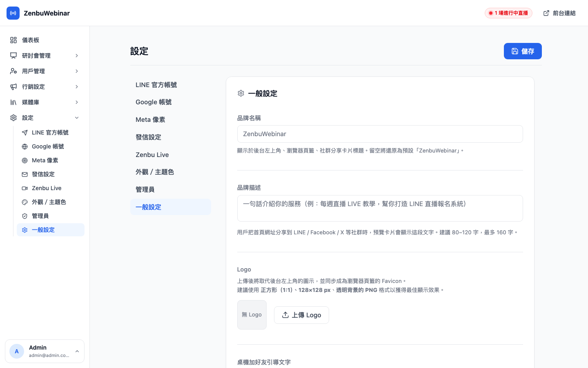The width and height of the screenshot is (588, 368).
Task: Click the admin@admin.co... email text
Action: pos(49,355)
